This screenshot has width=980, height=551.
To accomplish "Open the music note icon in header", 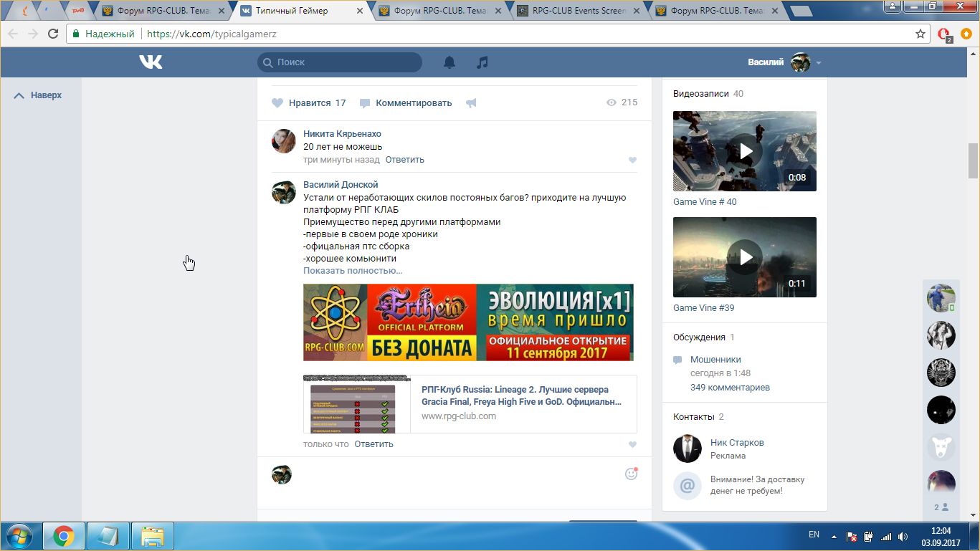I will click(x=482, y=62).
